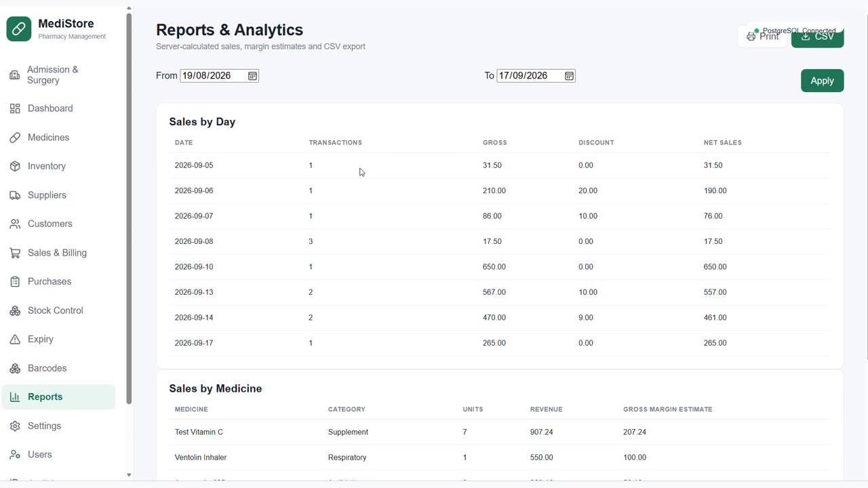
Task: Click the Reports bar chart icon
Action: [x=15, y=397]
